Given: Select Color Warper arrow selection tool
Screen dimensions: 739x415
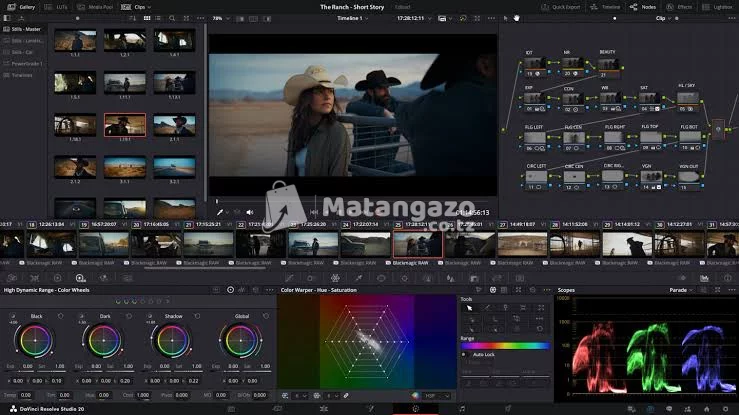Looking at the screenshot, I should click(x=469, y=308).
